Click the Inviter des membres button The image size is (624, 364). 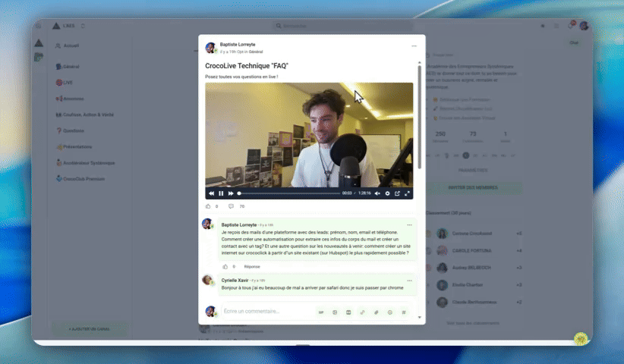473,187
